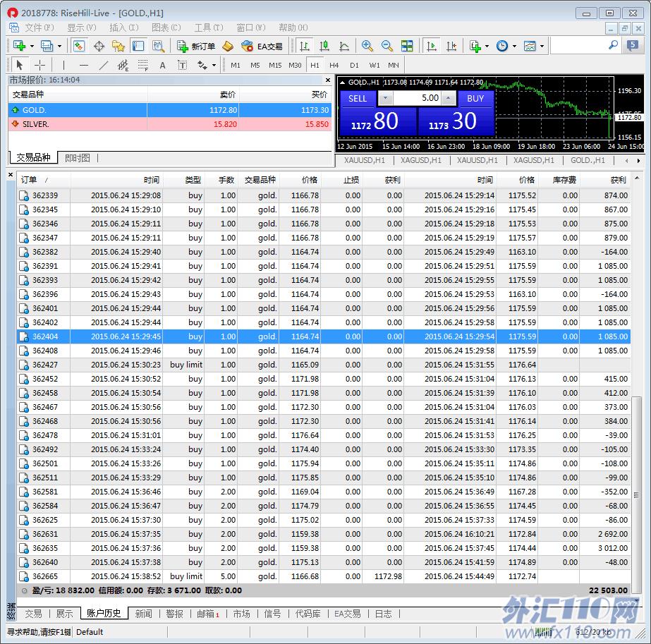The width and height of the screenshot is (651, 644).
Task: Select the SILVER. row in market watch
Action: tap(170, 124)
